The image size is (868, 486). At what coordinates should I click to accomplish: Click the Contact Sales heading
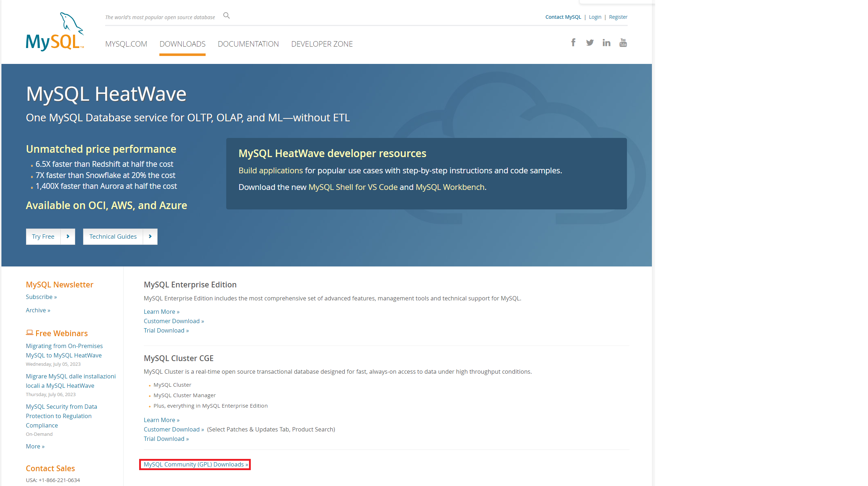pos(50,468)
